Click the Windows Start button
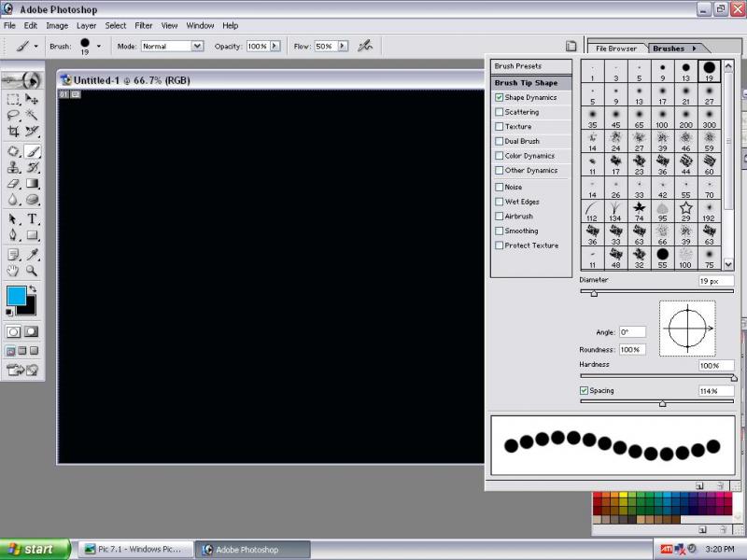Viewport: 747px width, 560px height. coord(35,549)
